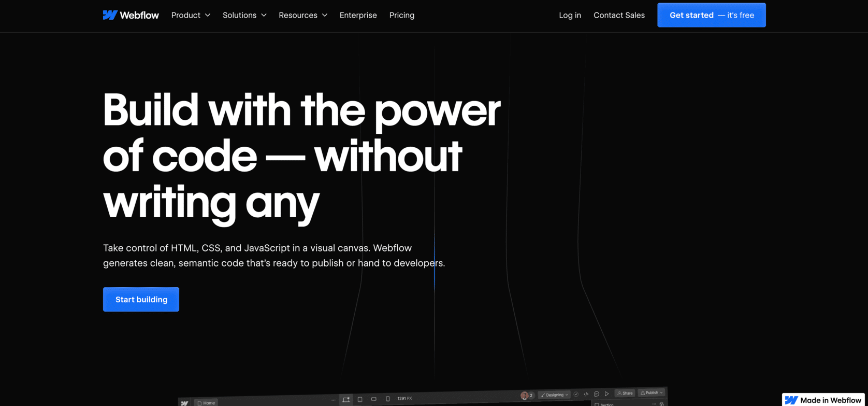Click the preview play icon
Viewport: 868px width, 406px height.
(x=606, y=394)
